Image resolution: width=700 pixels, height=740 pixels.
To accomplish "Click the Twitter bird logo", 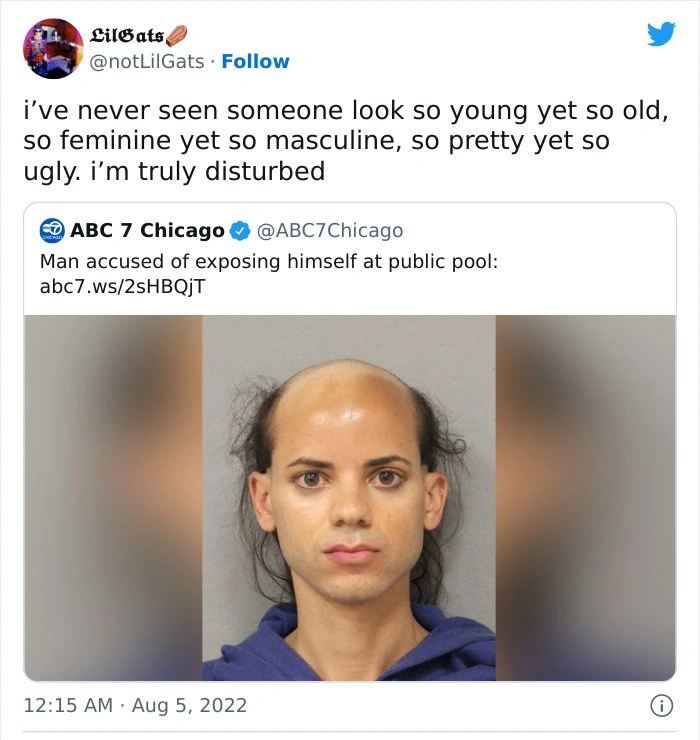I will coord(661,34).
